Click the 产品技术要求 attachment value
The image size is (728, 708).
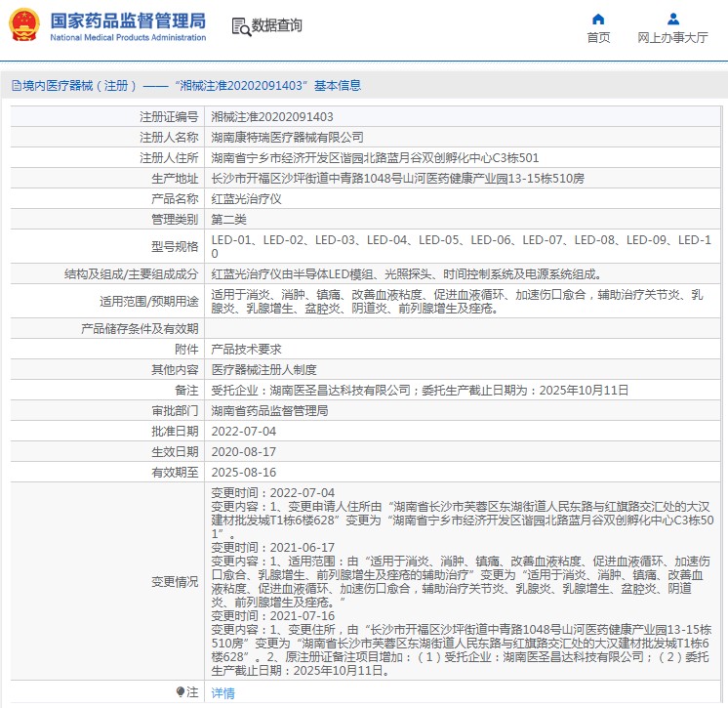pos(246,350)
